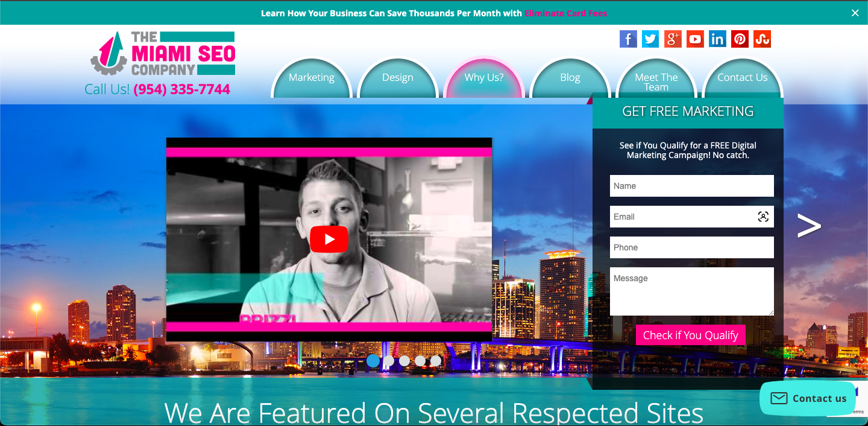Click the Miami SEO Company logo

[x=163, y=54]
